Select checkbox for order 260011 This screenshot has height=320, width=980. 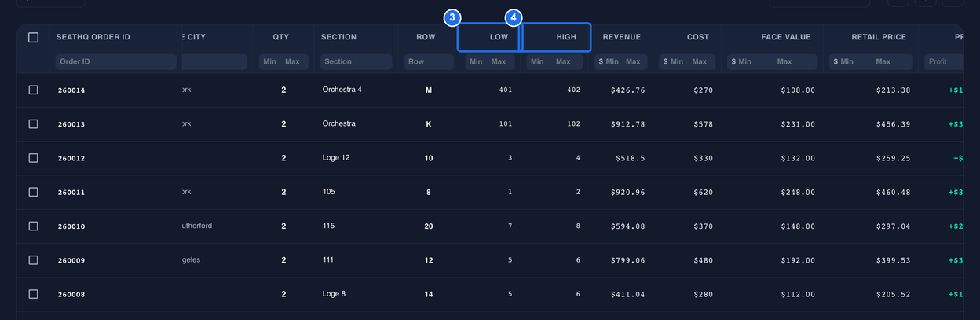click(33, 192)
